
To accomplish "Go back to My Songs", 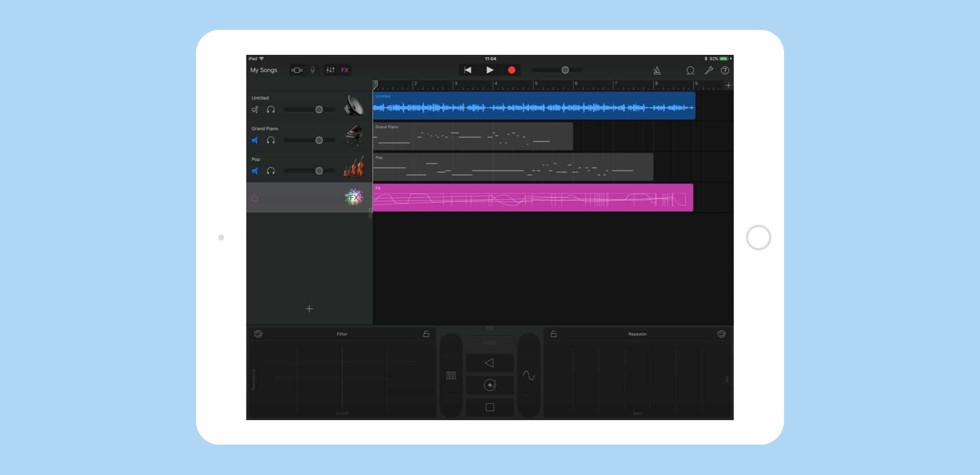I will [264, 70].
